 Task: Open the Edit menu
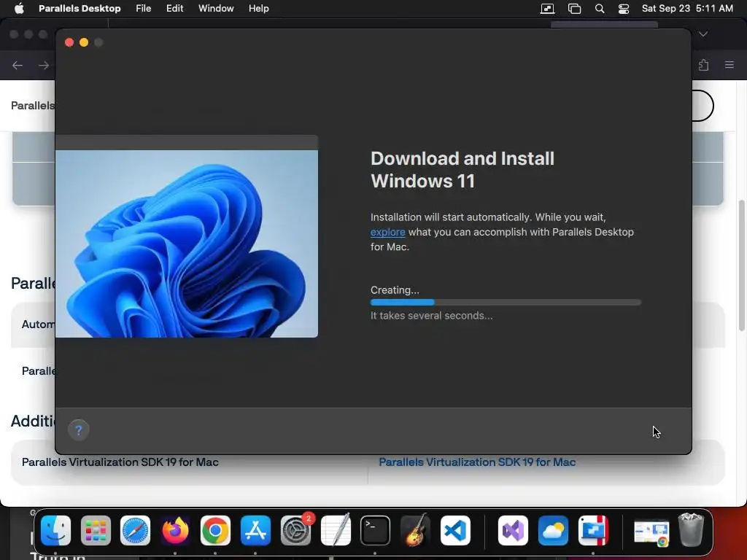[174, 9]
